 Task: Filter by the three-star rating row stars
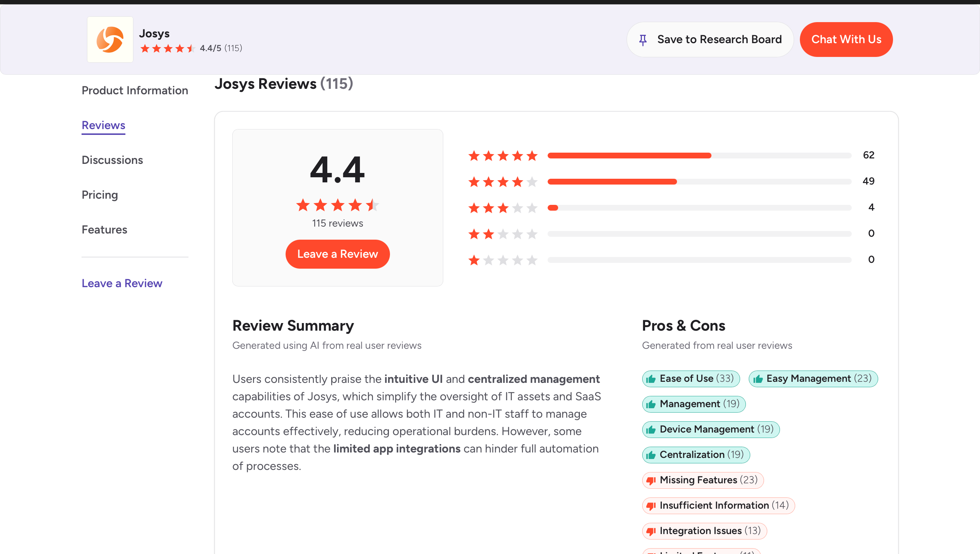click(x=503, y=208)
